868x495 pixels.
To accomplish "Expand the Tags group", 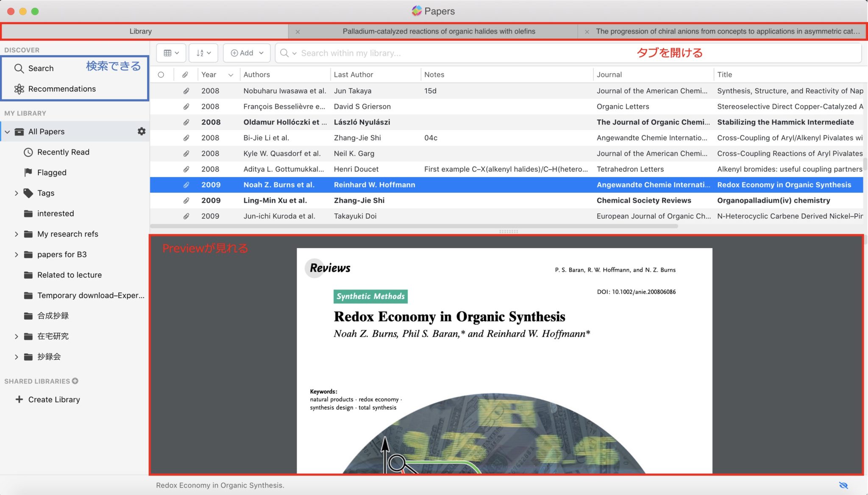I will click(16, 193).
